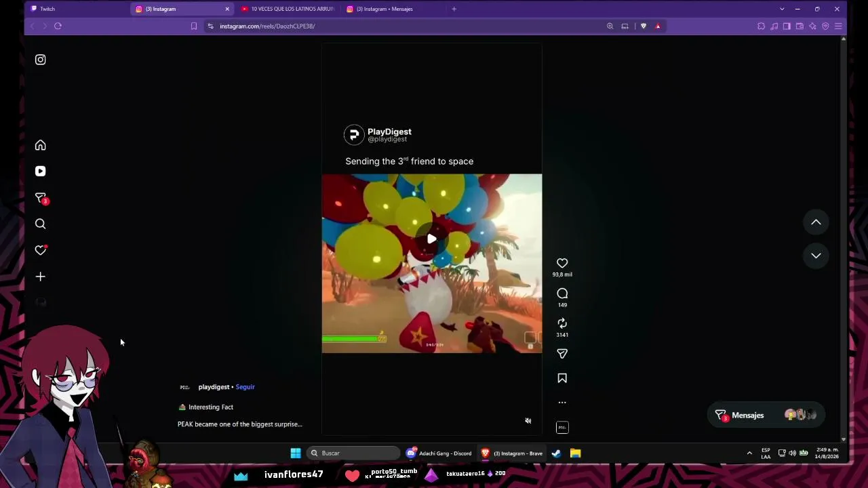Bookmark this page in Brave
This screenshot has width=868, height=488.
click(194, 26)
